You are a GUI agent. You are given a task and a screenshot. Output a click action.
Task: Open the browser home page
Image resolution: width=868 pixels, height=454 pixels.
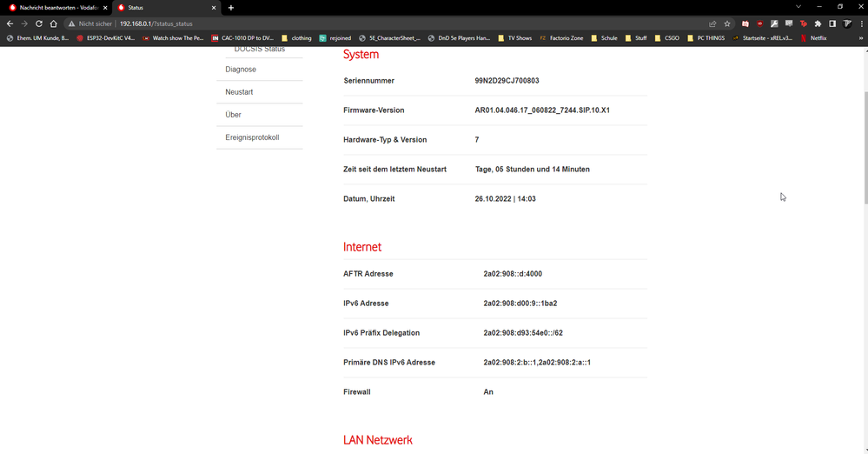click(x=54, y=23)
